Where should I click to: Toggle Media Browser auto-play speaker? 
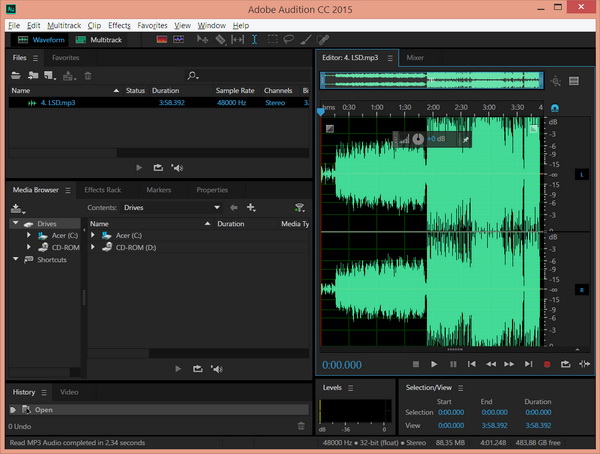(217, 369)
